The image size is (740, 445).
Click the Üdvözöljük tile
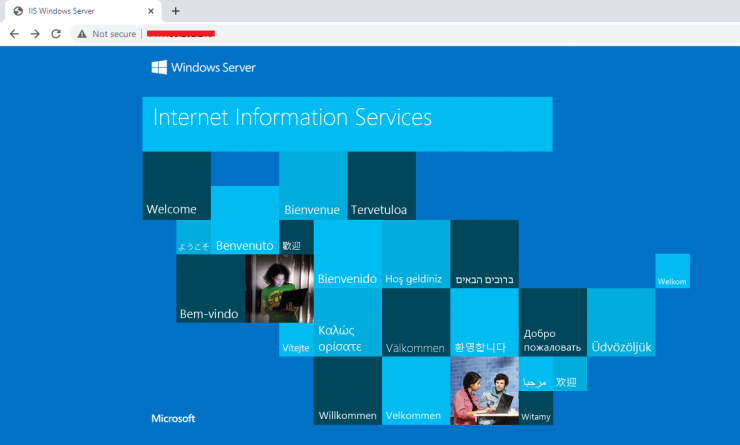(621, 322)
